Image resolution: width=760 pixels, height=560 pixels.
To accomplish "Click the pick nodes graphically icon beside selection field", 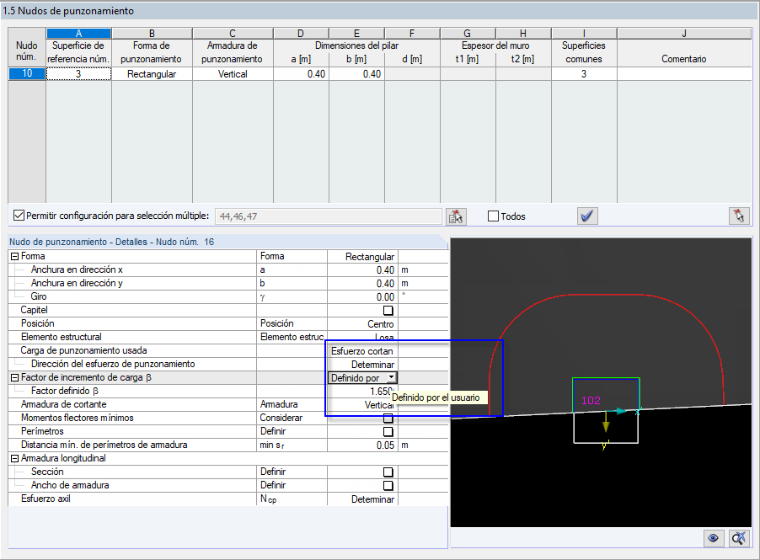I will pyautogui.click(x=456, y=216).
